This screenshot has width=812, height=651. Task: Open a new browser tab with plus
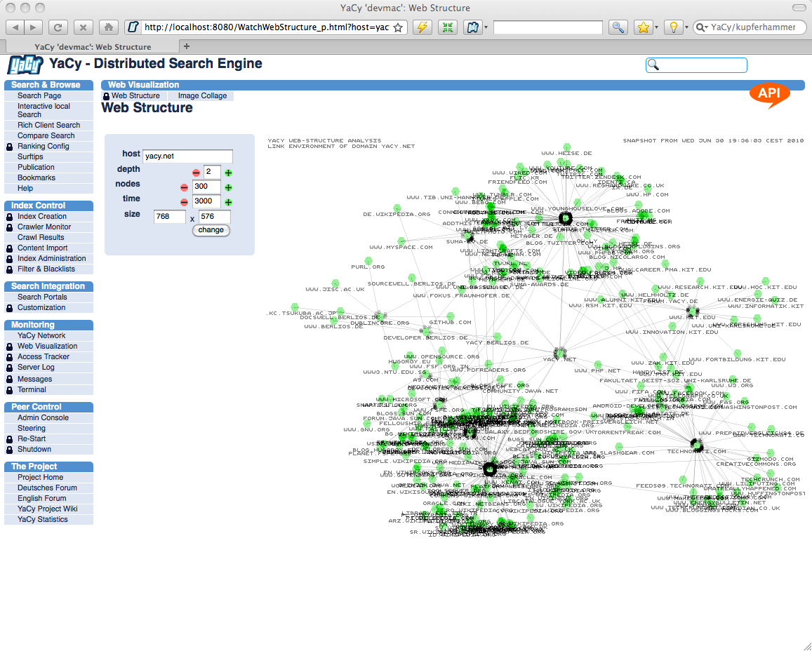(186, 46)
